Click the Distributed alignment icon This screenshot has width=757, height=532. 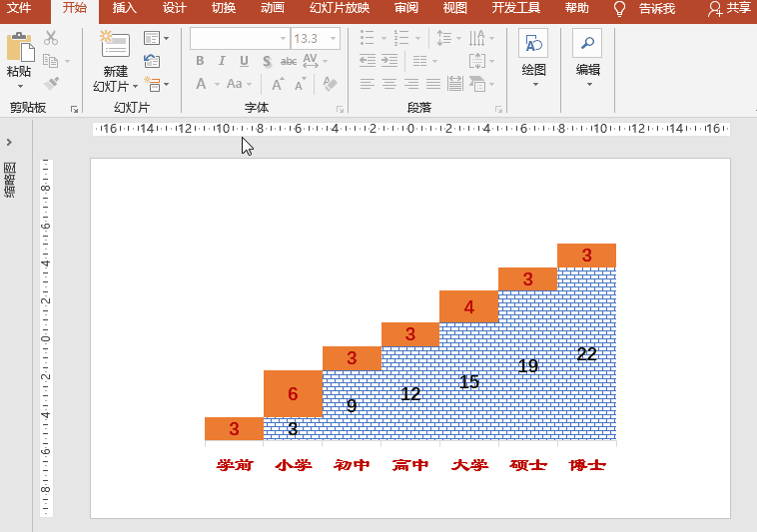[x=454, y=84]
